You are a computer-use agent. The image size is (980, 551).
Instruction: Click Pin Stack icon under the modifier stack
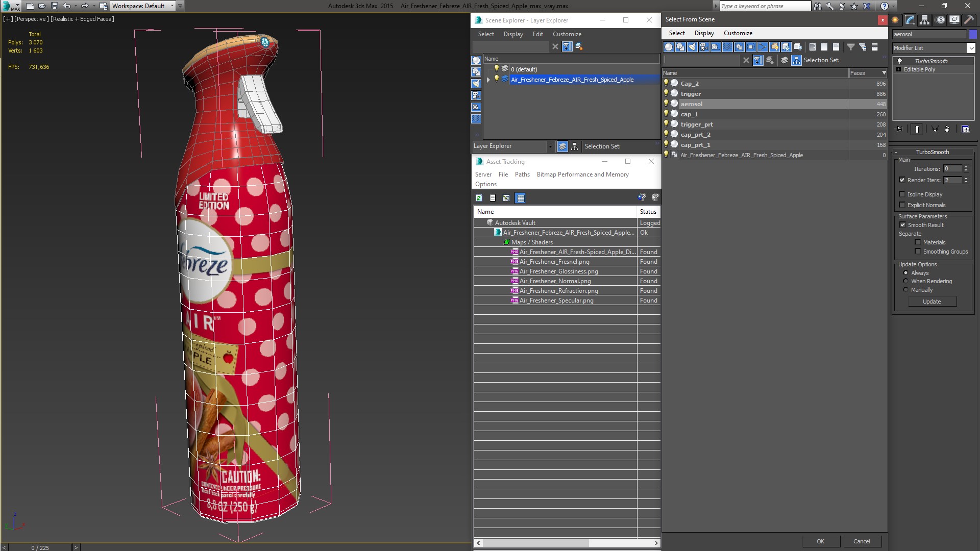click(899, 129)
